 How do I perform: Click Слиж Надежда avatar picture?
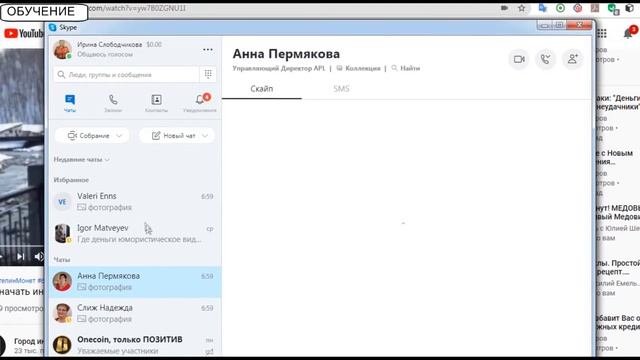(62, 313)
